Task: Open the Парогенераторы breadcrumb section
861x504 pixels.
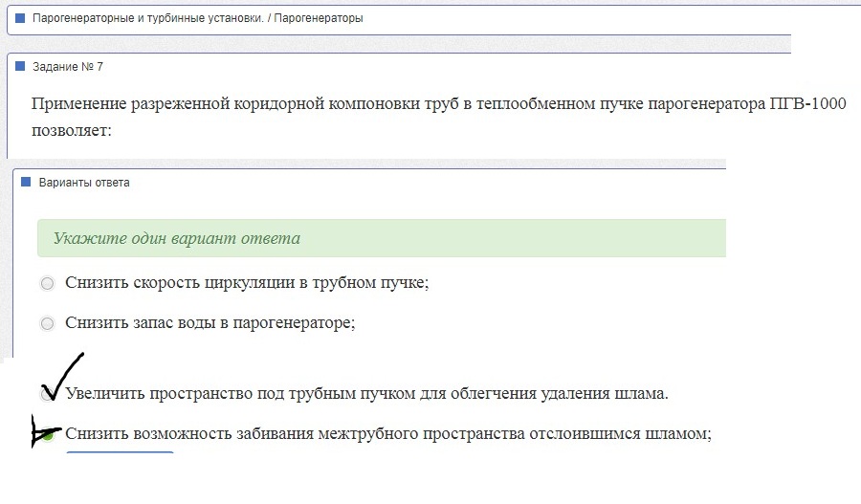Action: click(319, 18)
